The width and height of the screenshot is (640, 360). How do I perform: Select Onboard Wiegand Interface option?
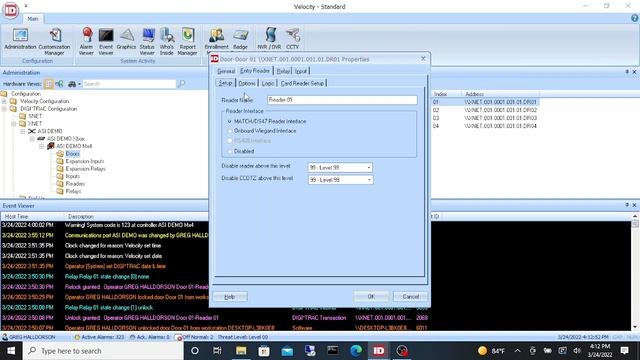229,131
